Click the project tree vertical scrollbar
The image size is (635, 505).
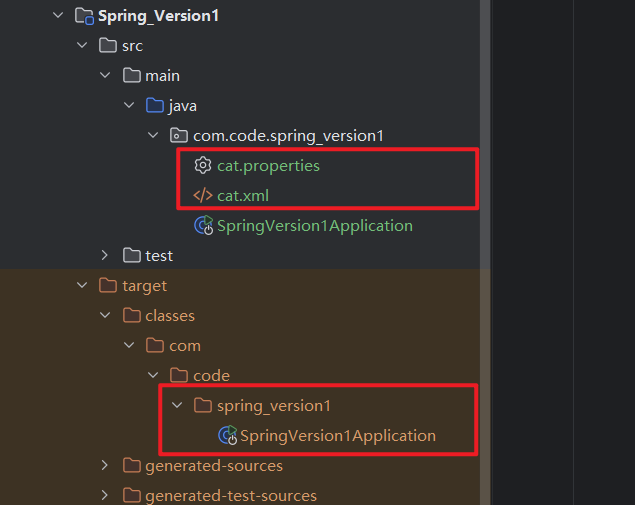pos(485,252)
